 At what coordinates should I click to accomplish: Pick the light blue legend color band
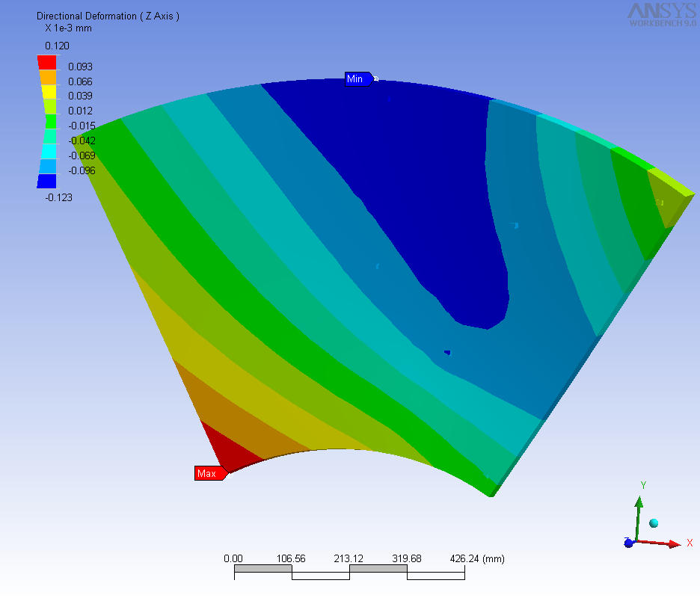47,167
